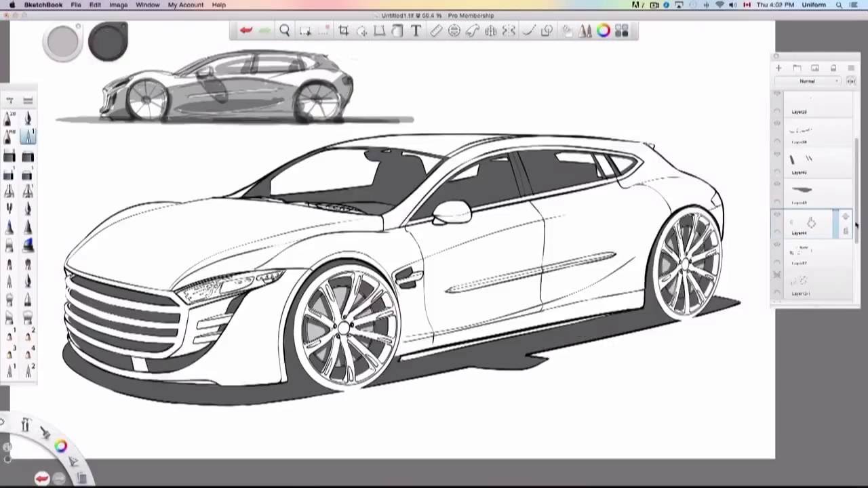
Task: Click the Uniform user name in menu bar
Action: [814, 5]
